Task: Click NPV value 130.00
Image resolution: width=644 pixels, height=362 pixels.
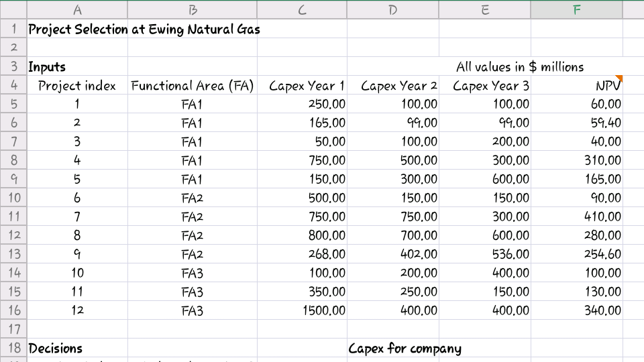Action: click(577, 292)
